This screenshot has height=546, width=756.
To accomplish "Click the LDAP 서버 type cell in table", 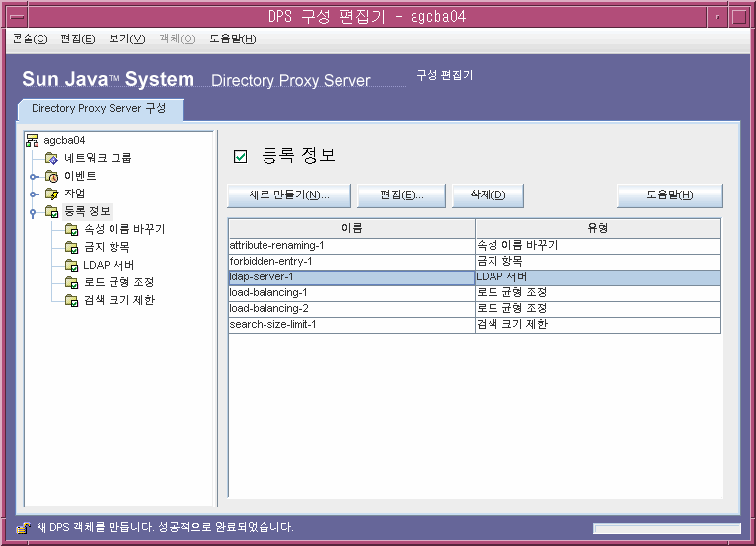I will click(x=598, y=277).
